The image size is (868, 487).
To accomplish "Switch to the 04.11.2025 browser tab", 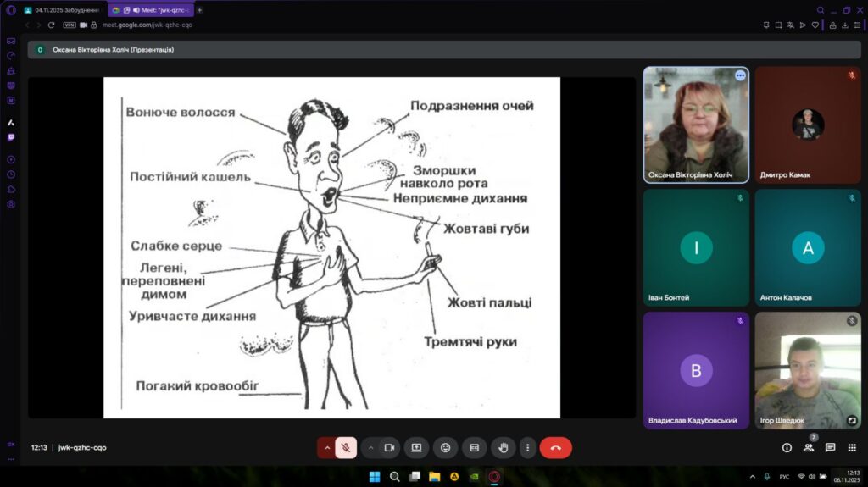I will pos(64,10).
